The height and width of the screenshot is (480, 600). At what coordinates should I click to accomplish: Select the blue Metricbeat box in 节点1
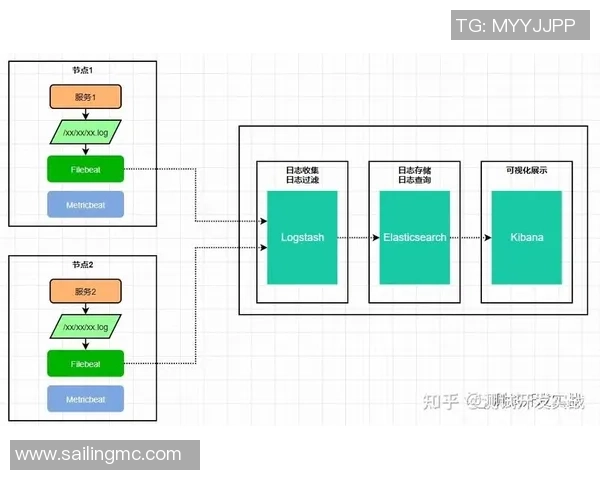[x=85, y=205]
